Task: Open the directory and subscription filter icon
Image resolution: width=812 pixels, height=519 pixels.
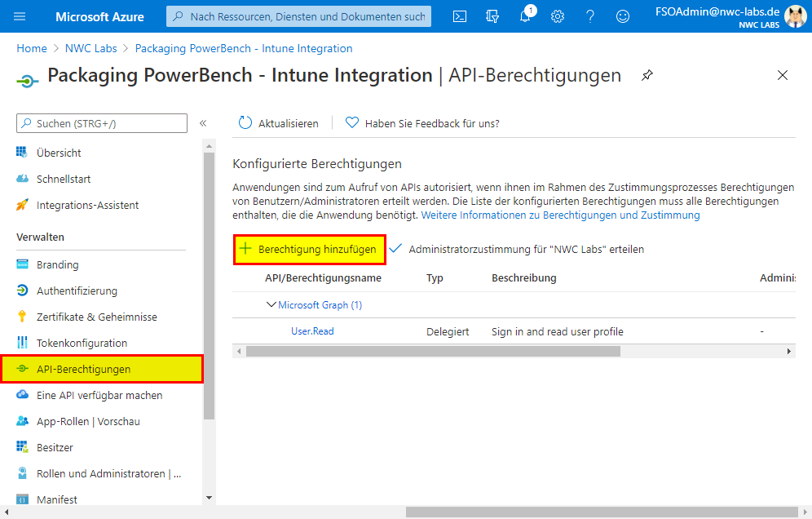Action: 492,16
